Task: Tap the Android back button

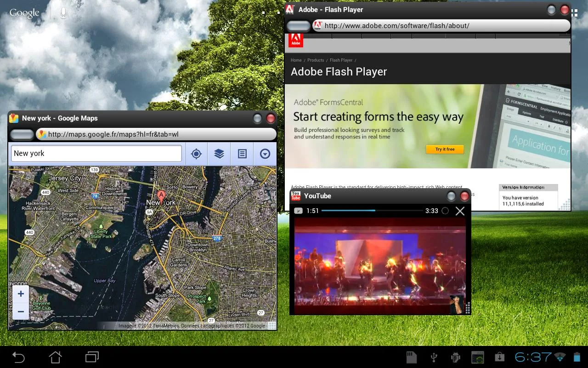Action: (18, 357)
